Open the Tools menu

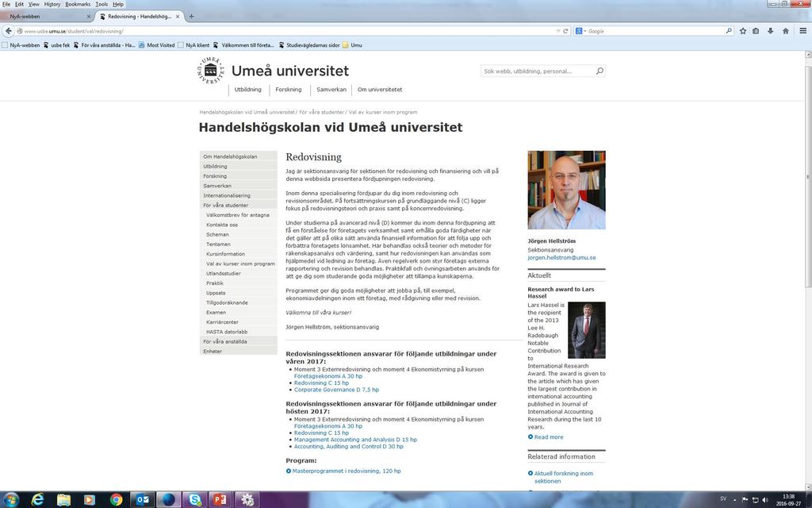pyautogui.click(x=101, y=4)
